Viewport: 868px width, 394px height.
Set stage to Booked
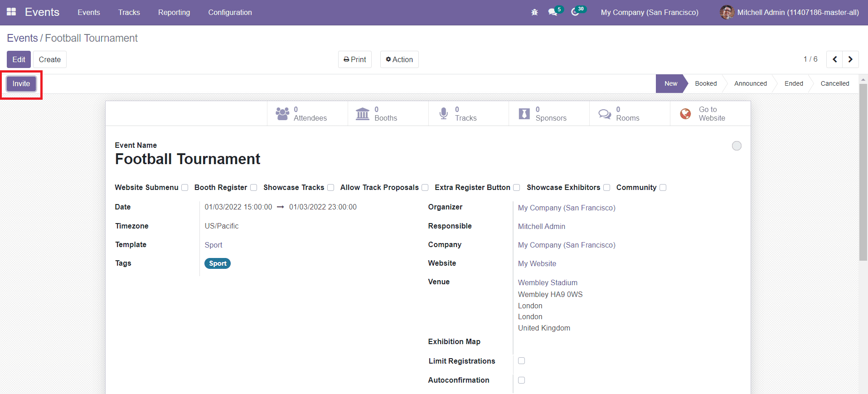tap(706, 83)
